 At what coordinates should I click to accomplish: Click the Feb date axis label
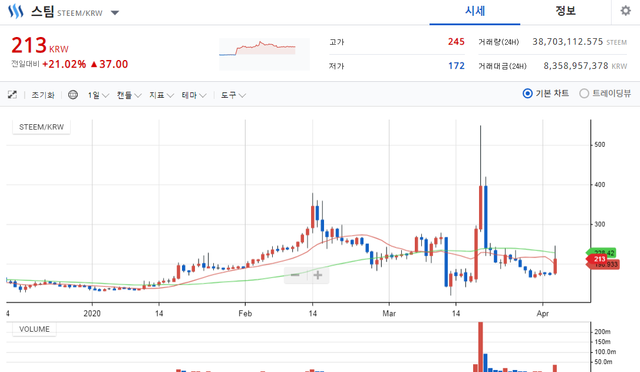[245, 314]
